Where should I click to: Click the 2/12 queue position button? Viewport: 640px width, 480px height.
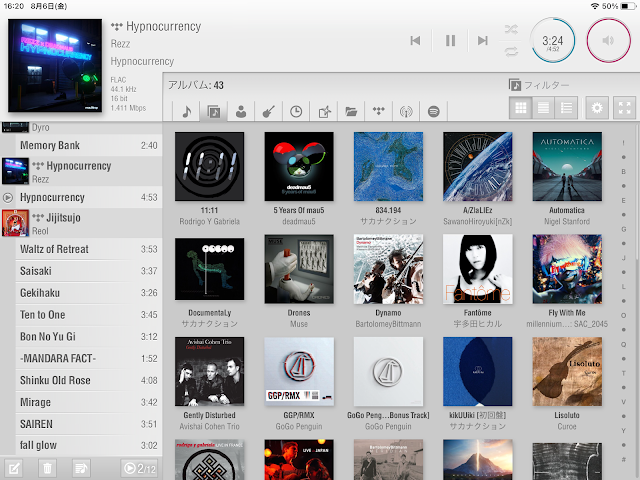pyautogui.click(x=139, y=468)
